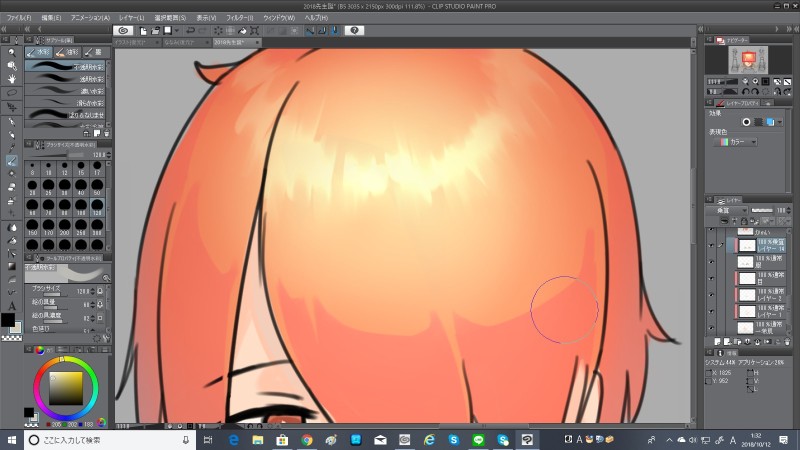
Task: Select the Hand move canvas tool
Action: (x=11, y=79)
